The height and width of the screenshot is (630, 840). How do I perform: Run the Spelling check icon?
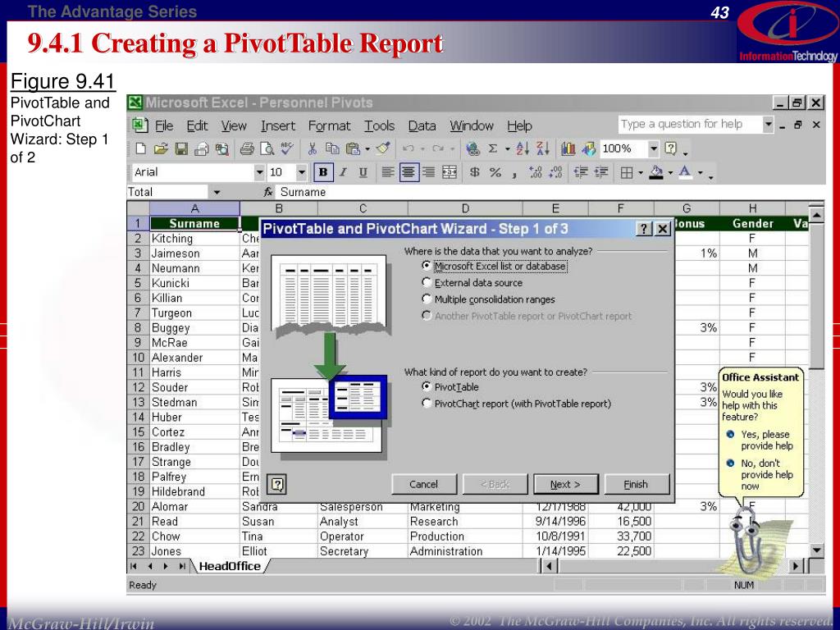(287, 149)
